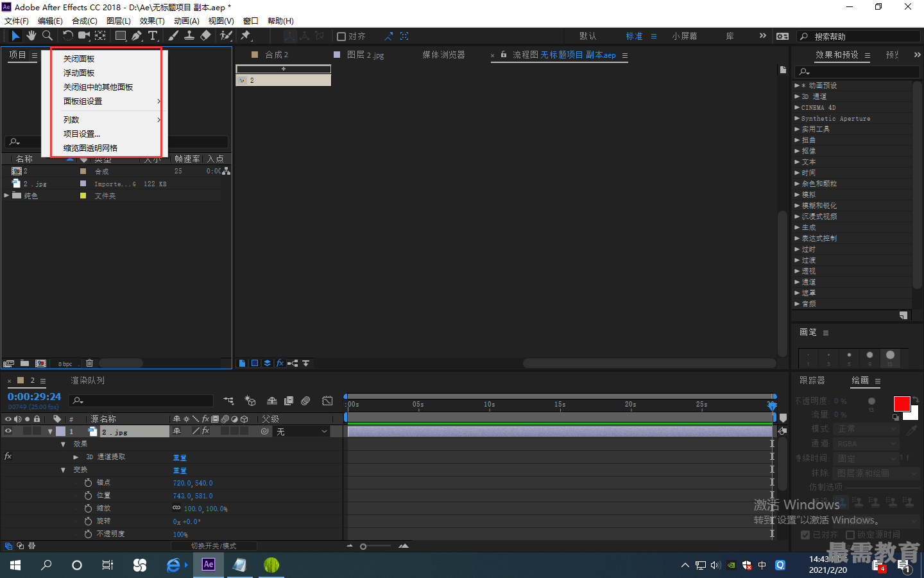Image resolution: width=924 pixels, height=578 pixels.
Task: Select the Clone Stamp tool
Action: (189, 36)
